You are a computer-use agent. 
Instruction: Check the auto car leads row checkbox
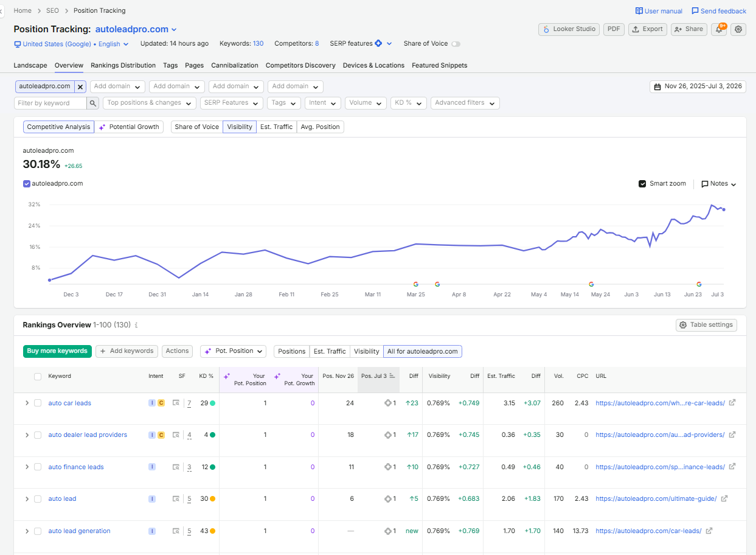coord(38,403)
